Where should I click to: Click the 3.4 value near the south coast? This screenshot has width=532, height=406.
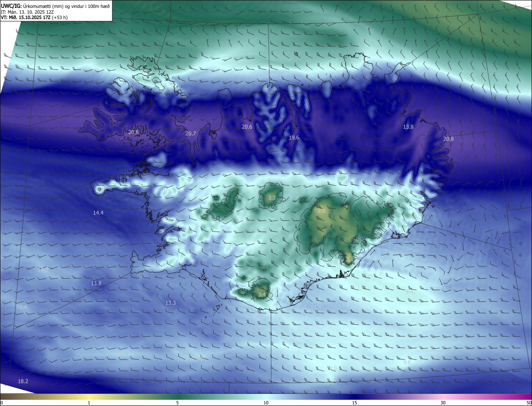(x=262, y=294)
